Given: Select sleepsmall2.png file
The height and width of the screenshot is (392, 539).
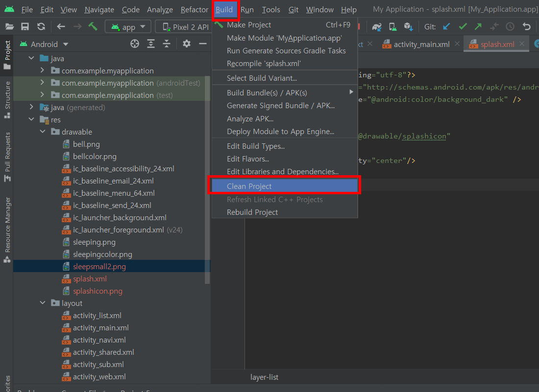Looking at the screenshot, I should [x=99, y=266].
